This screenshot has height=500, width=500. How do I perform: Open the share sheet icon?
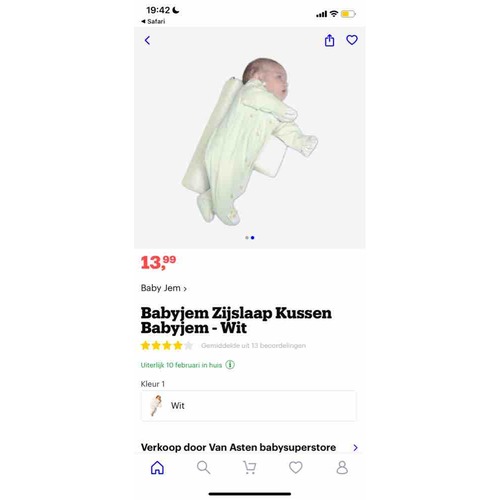(x=329, y=40)
